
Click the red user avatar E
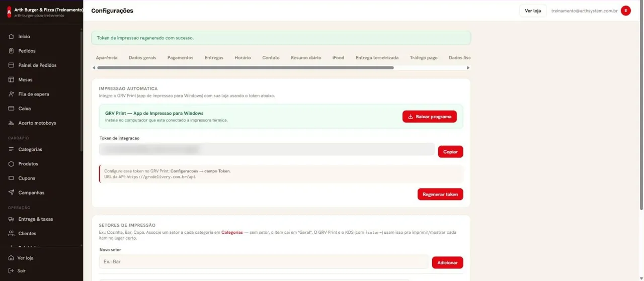coord(625,11)
